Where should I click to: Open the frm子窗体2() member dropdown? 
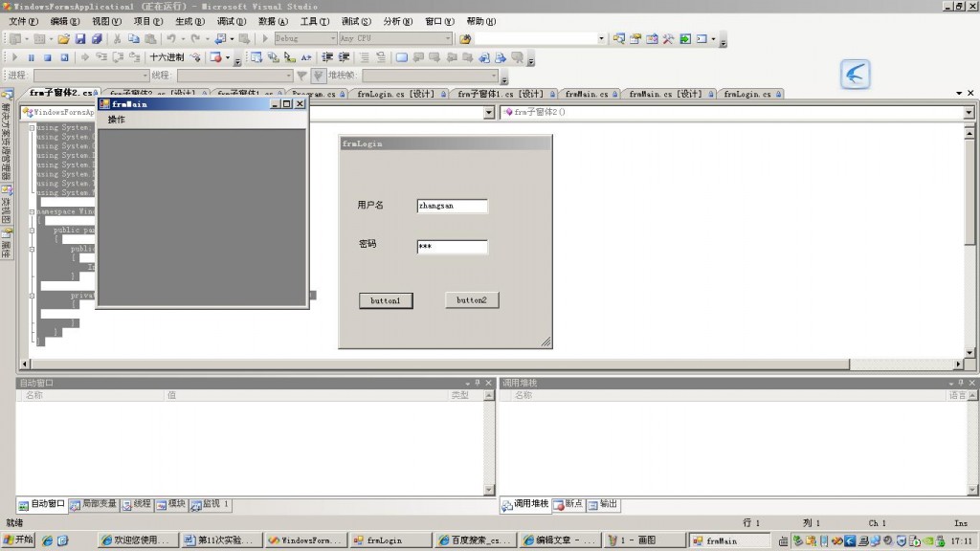tap(968, 112)
